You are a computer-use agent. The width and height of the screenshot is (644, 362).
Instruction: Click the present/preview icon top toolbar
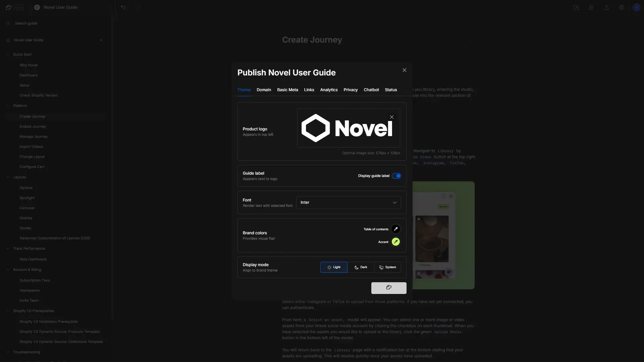pos(576,7)
